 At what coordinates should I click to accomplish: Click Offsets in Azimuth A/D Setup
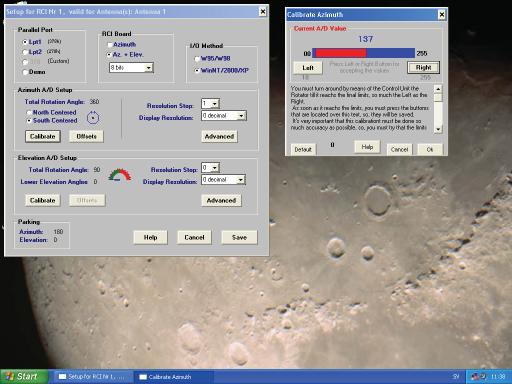(86, 136)
